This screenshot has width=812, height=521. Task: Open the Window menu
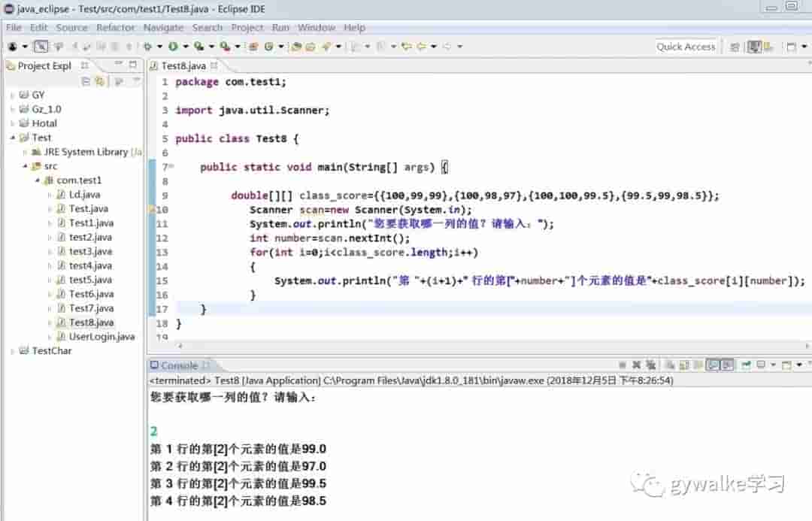(317, 28)
